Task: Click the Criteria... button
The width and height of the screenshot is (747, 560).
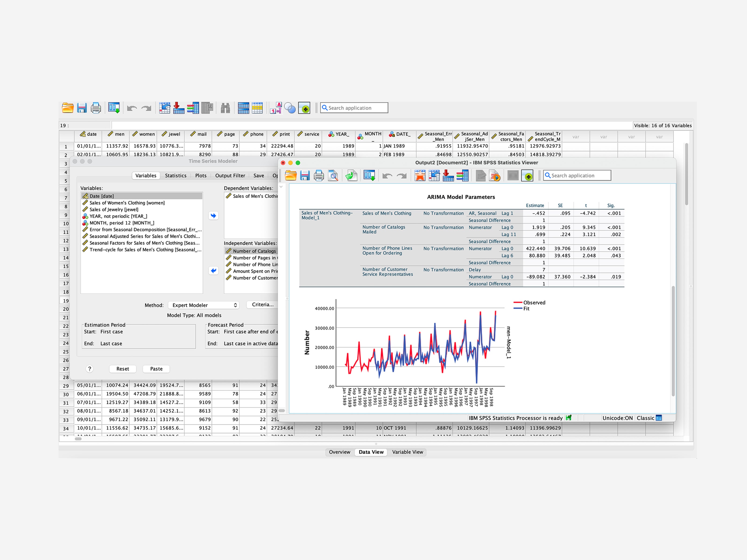Action: point(263,304)
